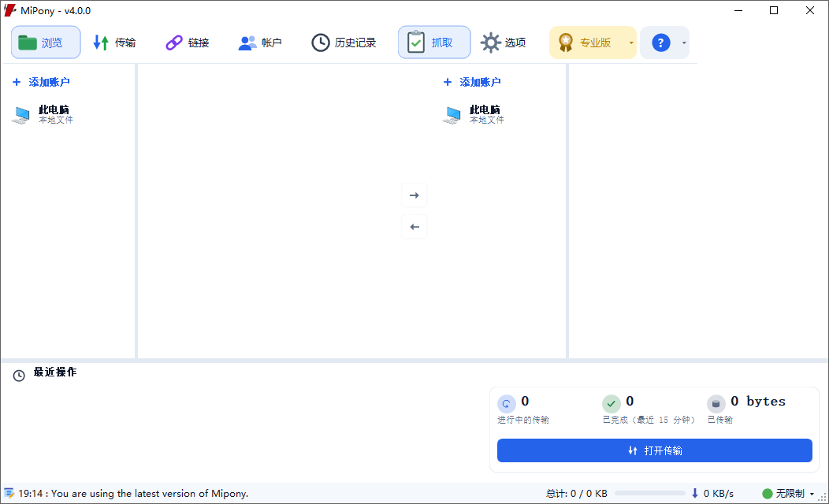This screenshot has width=829, height=504.
Task: Expand the 专业版 dropdown arrow
Action: (x=631, y=43)
